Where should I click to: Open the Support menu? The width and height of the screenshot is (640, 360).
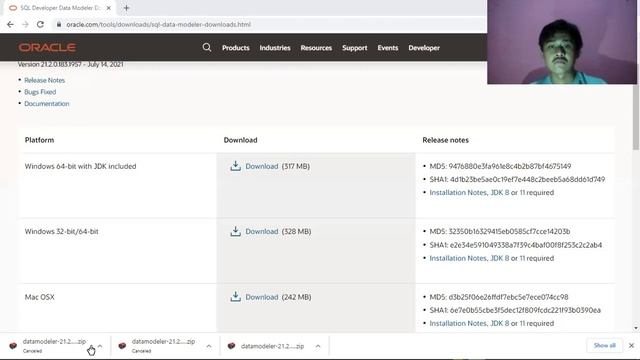pos(354,48)
